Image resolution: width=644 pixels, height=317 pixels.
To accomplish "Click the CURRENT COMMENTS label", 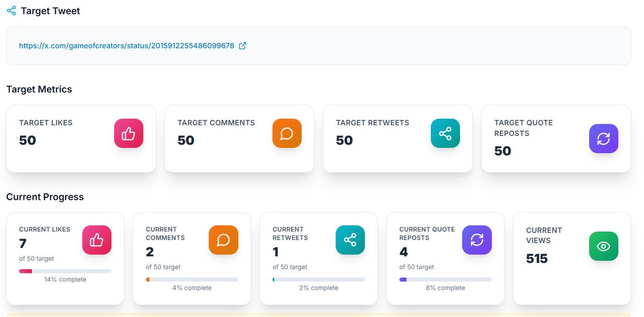I will (x=165, y=234).
